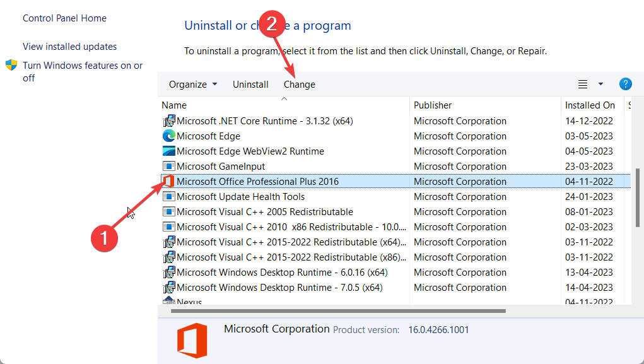The height and width of the screenshot is (364, 644).
Task: Click install date 24-01-2023
Action: point(589,197)
